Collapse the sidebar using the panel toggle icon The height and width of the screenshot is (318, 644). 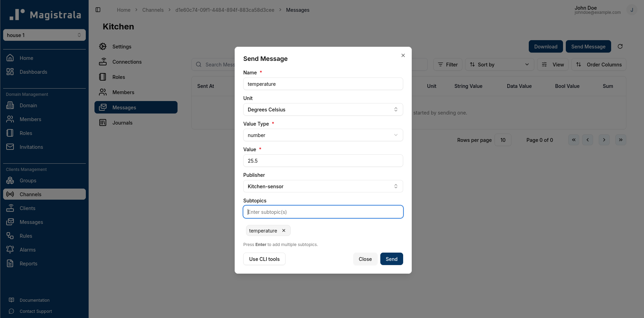click(x=98, y=10)
